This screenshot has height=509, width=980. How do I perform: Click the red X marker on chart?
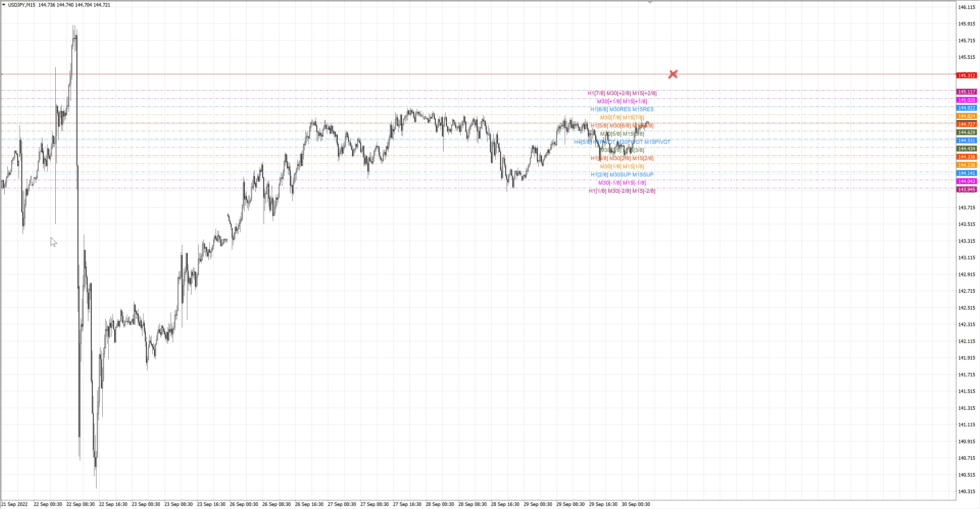673,74
